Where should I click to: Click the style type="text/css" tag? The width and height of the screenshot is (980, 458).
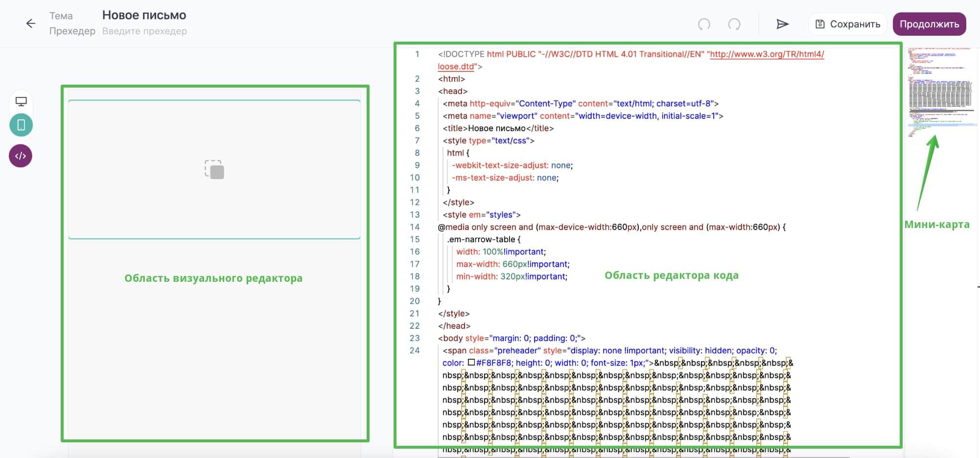coord(489,140)
